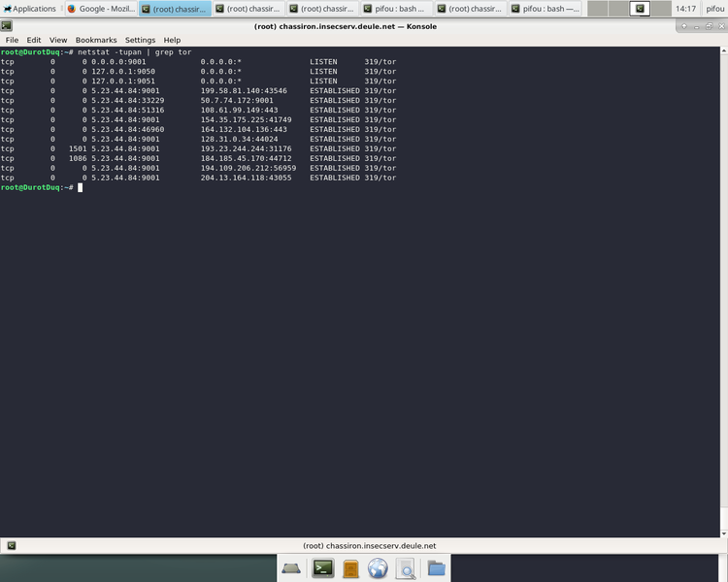The height and width of the screenshot is (582, 728).
Task: Click the Konsole icon in the title bar
Action: (7, 26)
